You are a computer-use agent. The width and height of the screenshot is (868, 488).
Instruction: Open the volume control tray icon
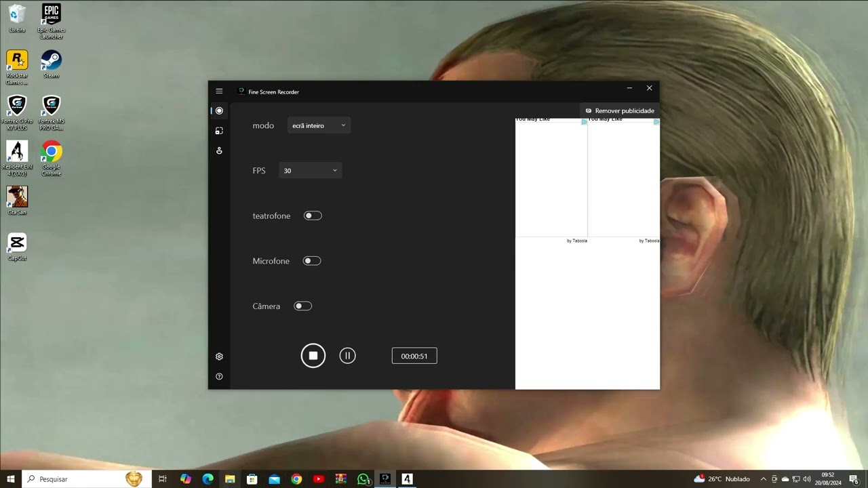coord(807,479)
